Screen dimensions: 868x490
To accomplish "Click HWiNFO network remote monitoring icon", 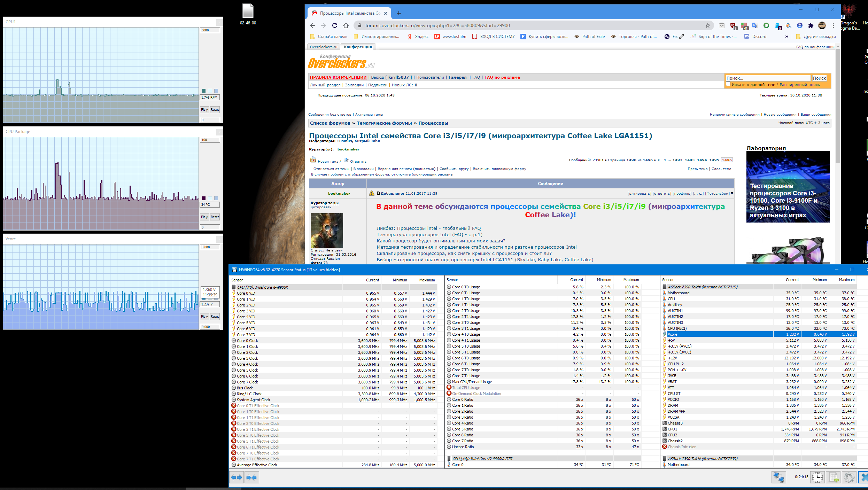I will [778, 477].
